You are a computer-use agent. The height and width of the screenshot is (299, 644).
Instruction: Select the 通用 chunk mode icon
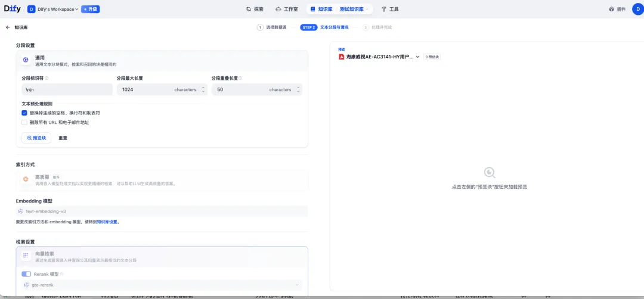(x=26, y=60)
